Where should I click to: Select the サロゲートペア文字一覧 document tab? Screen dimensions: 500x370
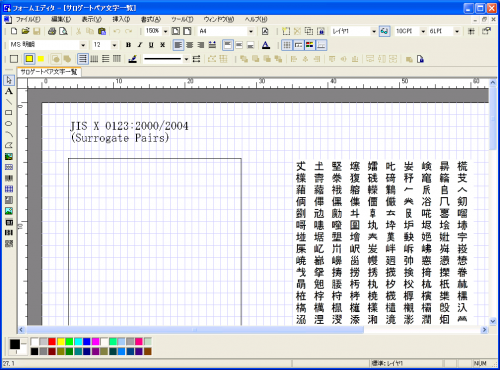(49, 72)
